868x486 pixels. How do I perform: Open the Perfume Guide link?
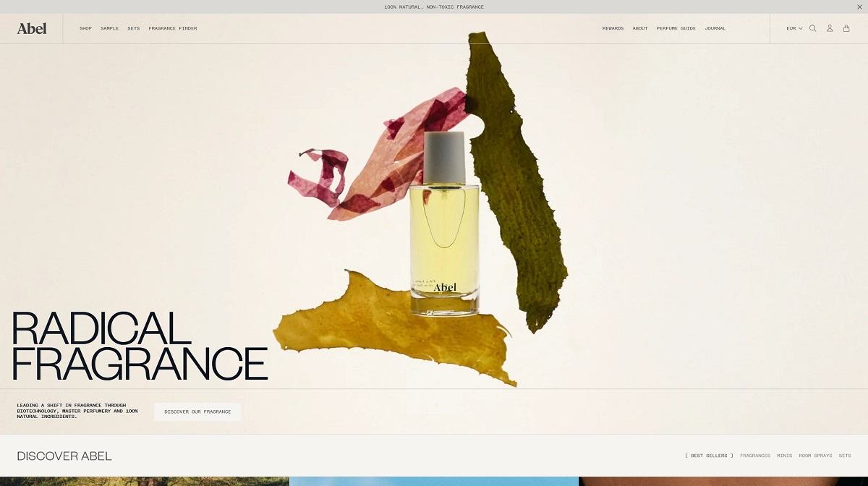676,28
